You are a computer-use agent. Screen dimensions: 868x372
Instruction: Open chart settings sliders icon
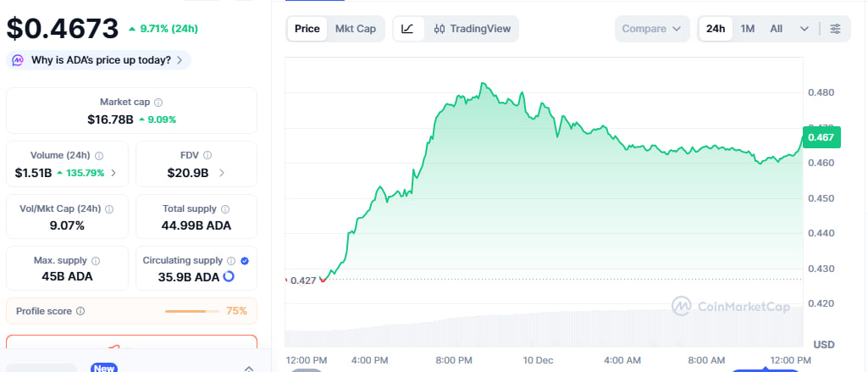click(836, 29)
